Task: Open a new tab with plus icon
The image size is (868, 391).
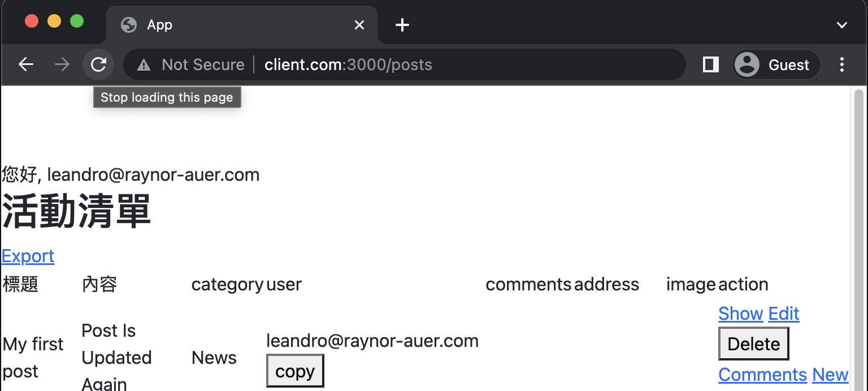Action: [402, 25]
